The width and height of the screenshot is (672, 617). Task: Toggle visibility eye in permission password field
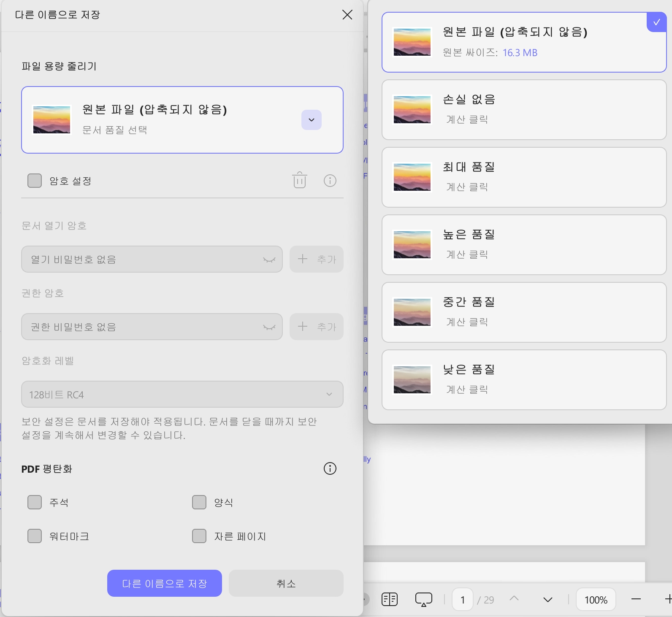point(269,327)
